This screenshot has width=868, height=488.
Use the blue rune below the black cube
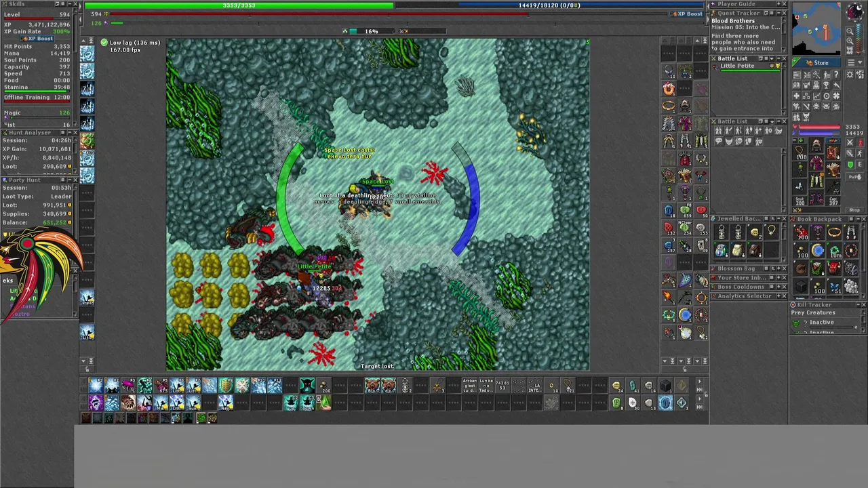tap(665, 403)
